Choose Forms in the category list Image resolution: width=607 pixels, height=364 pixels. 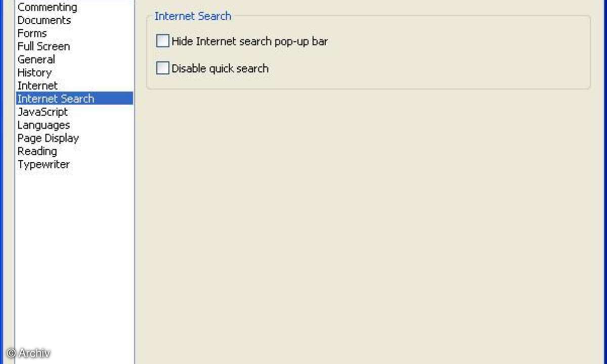(32, 33)
